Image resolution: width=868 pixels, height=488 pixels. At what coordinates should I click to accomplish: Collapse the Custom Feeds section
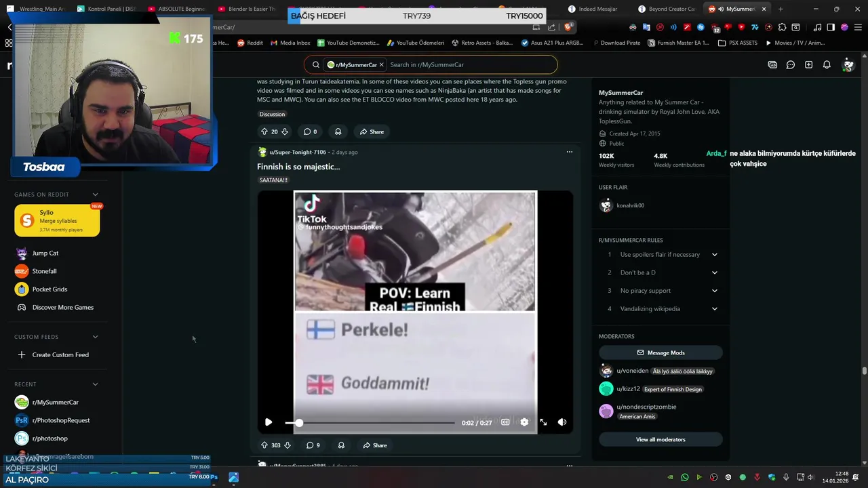95,337
